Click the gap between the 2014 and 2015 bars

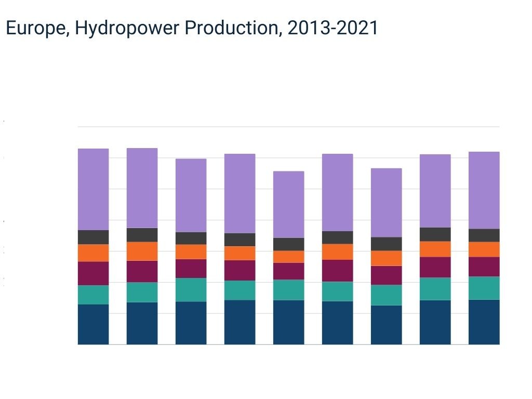tap(166, 260)
